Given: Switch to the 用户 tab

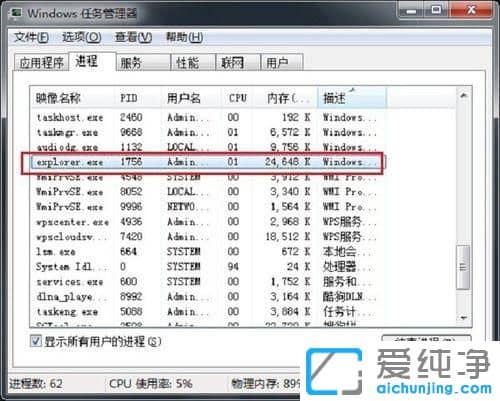Looking at the screenshot, I should 282,62.
